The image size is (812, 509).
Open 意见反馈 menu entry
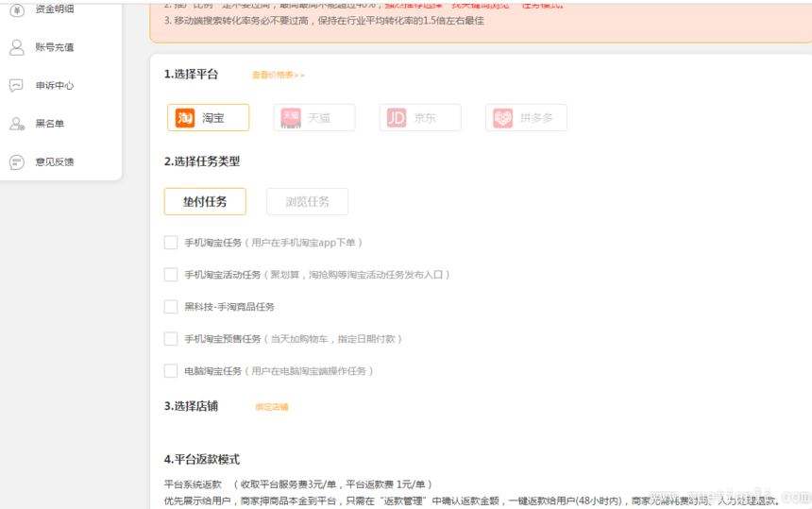click(x=55, y=162)
